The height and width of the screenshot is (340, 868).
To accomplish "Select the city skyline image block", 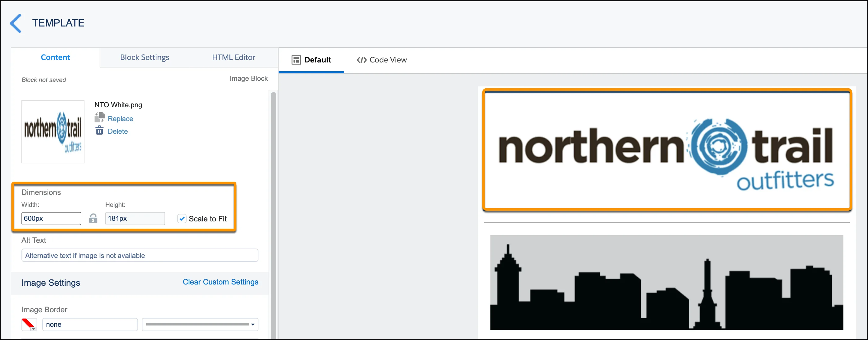I will tap(667, 283).
